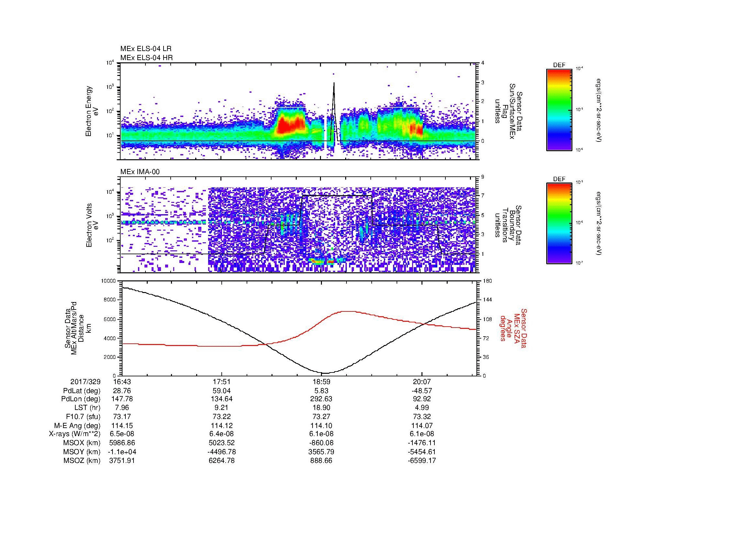Click the 2017/329 date label
756x534 pixels.
pos(86,382)
